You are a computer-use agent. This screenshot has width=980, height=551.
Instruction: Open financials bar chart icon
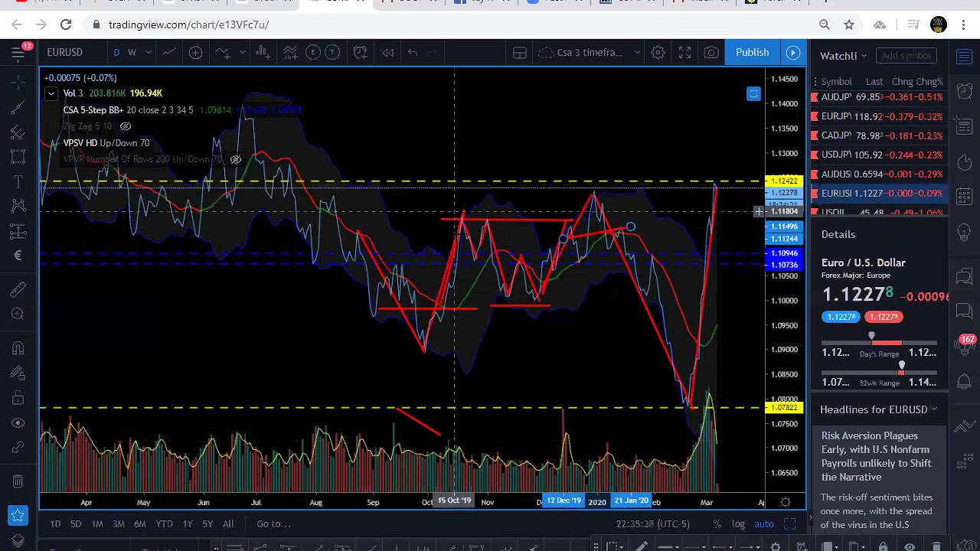(x=262, y=52)
